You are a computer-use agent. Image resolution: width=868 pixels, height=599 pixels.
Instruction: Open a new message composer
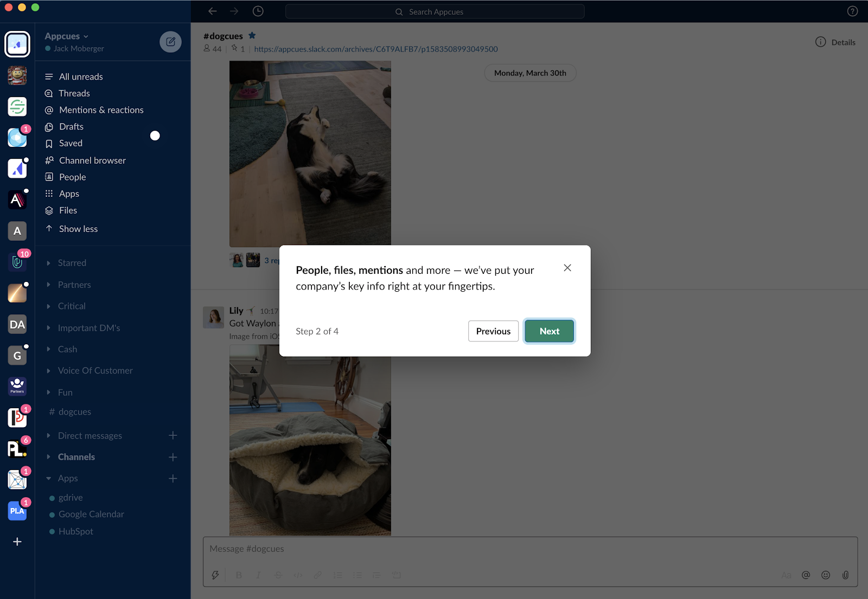170,42
